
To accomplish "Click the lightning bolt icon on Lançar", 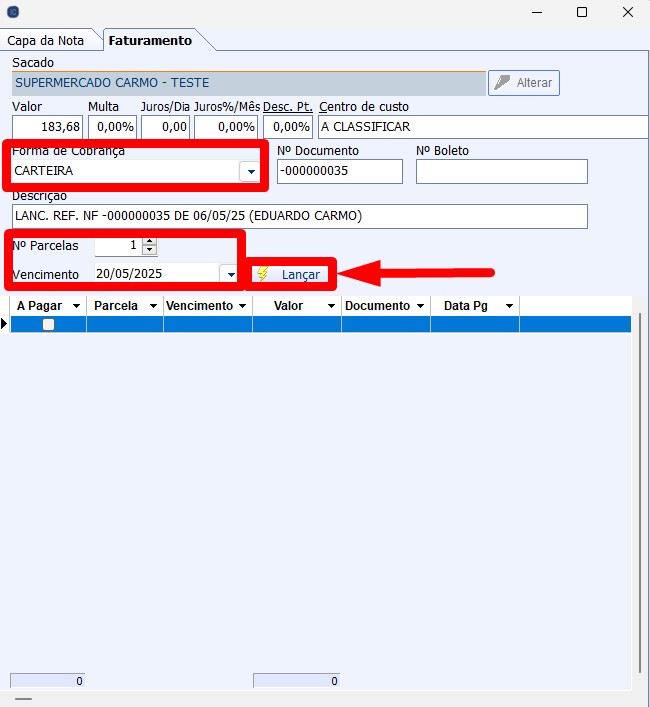I will pos(263,274).
